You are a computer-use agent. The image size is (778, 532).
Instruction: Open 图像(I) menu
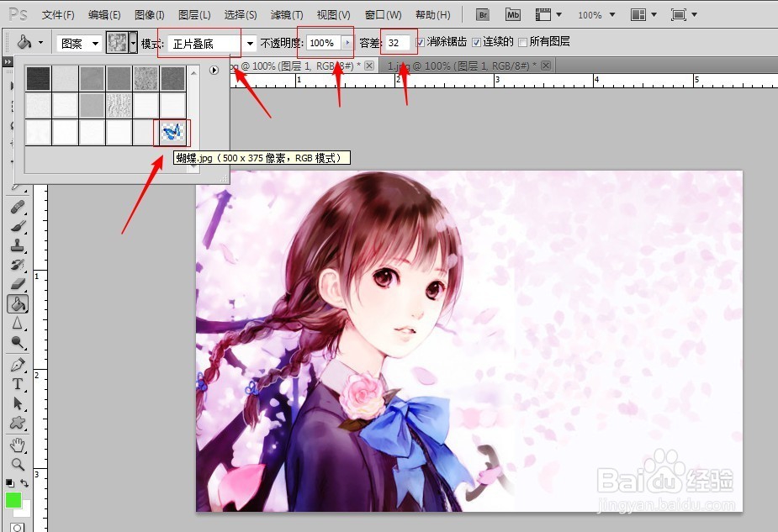coord(150,15)
